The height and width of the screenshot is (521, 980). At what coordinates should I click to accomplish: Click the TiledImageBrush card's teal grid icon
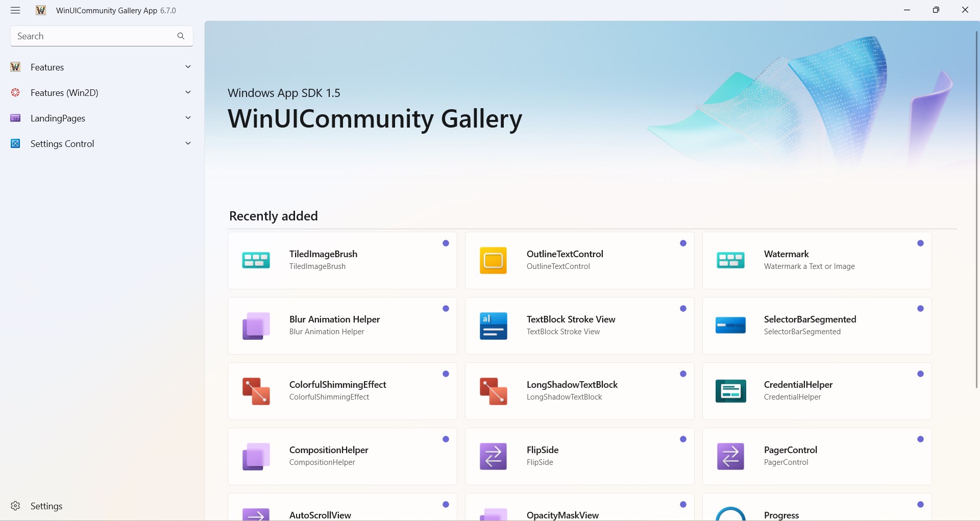click(x=256, y=260)
